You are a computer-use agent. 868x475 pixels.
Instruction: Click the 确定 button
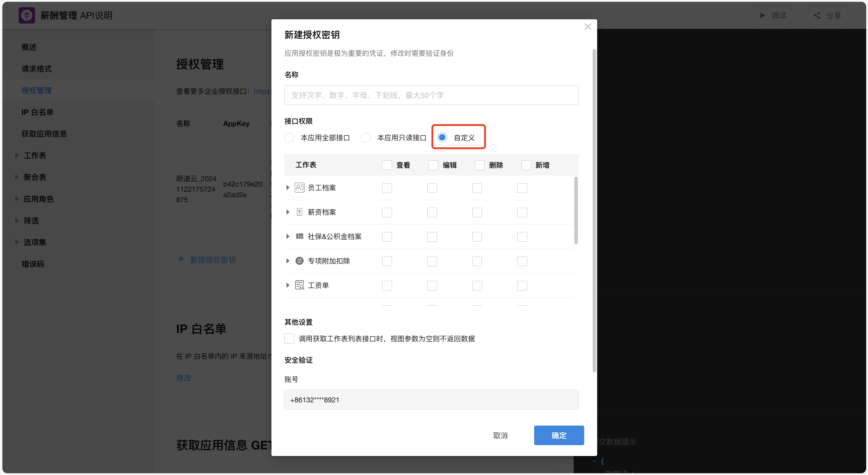pos(559,435)
